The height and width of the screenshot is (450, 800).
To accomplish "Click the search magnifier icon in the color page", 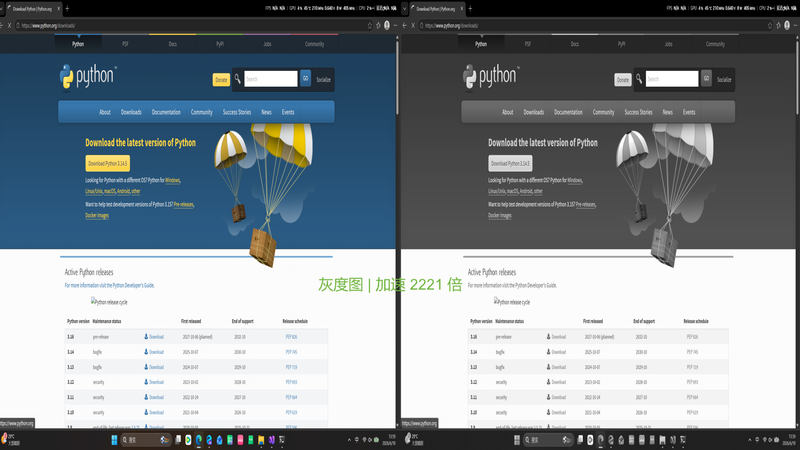I will (237, 79).
